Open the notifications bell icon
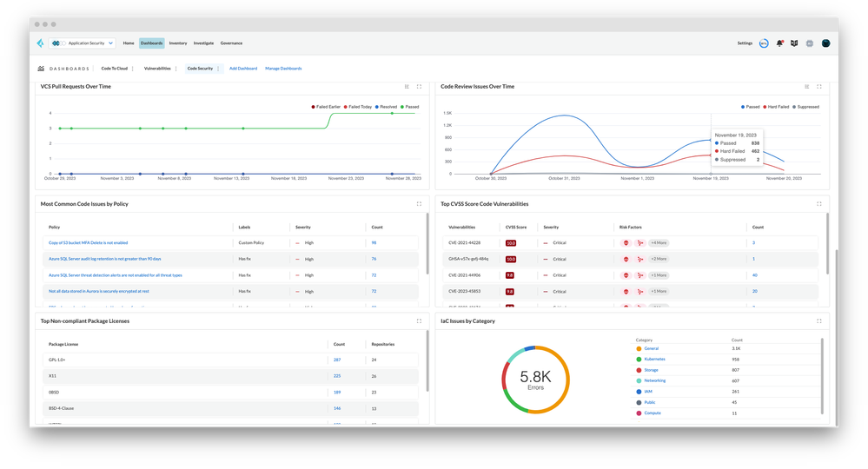Viewport: 868px width, 469px height. point(779,43)
